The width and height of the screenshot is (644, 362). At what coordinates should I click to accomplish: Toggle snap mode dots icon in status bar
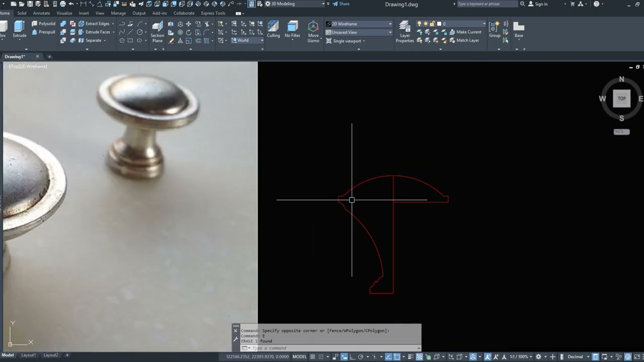click(x=321, y=357)
